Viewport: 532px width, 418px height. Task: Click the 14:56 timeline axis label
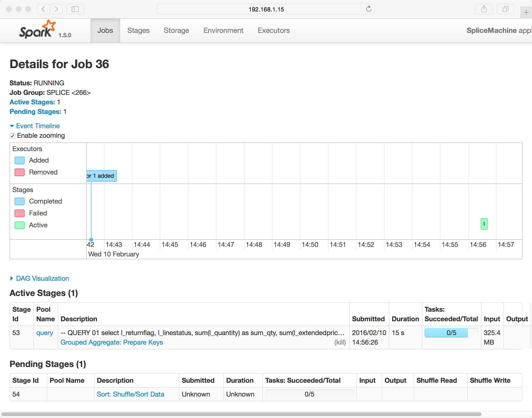pyautogui.click(x=478, y=245)
